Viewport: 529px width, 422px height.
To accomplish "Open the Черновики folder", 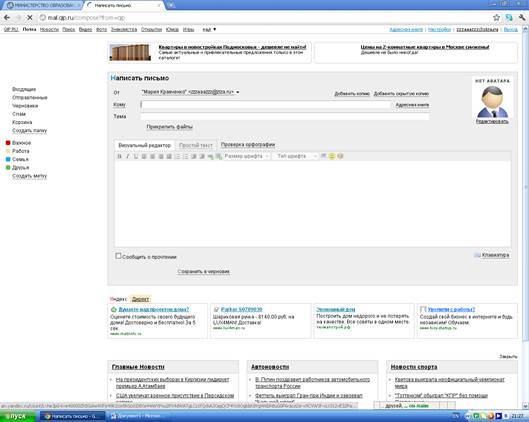I will click(25, 106).
